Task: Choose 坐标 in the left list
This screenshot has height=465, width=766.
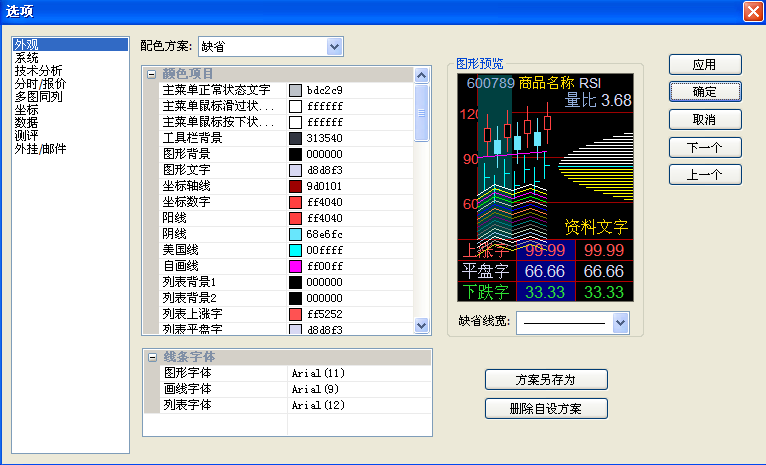Action: click(26, 110)
